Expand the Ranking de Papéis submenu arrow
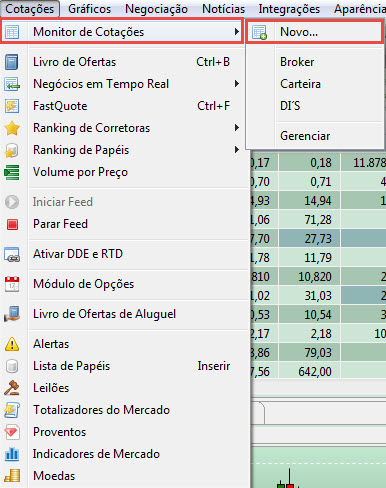Screen dimensions: 386x488 pyautogui.click(x=237, y=150)
